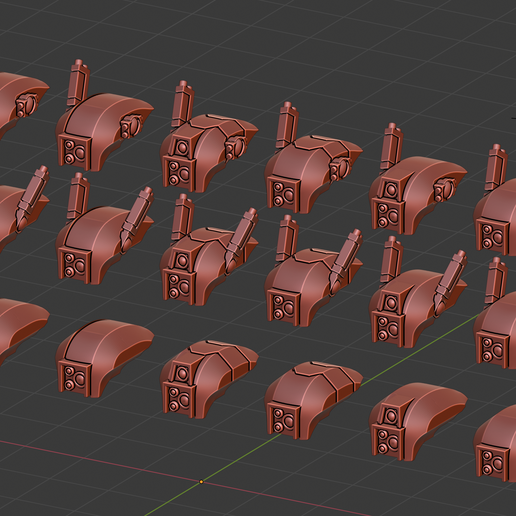This screenshot has height=516, width=516.
Task: Select missile-armed panel-lined pad with single front box
Action: click(x=314, y=271)
